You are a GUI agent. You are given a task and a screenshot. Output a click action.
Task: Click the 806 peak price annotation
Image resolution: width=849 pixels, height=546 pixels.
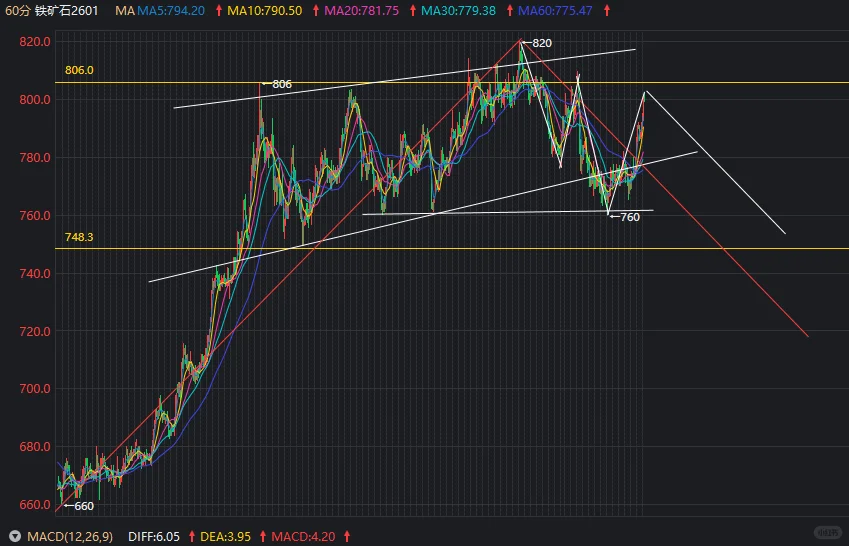(x=277, y=84)
